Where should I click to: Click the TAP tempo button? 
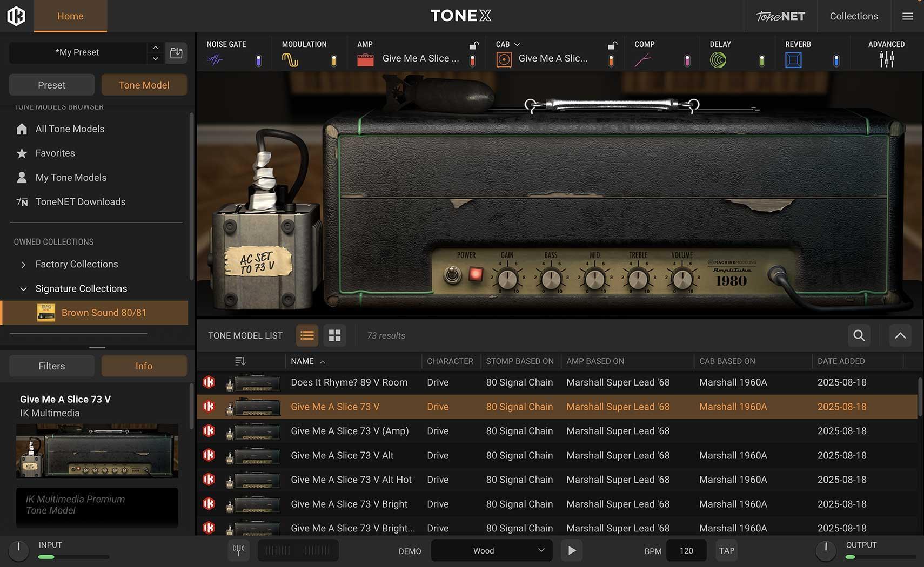[x=726, y=550]
